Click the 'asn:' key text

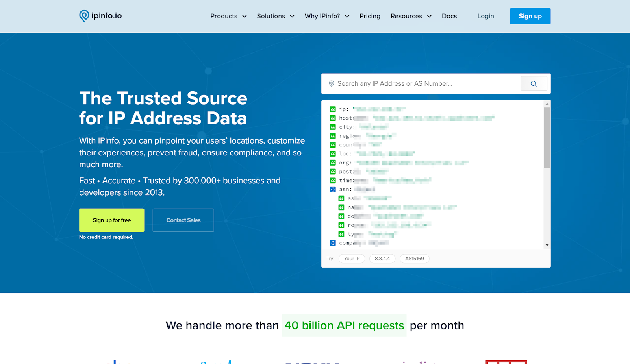(345, 189)
